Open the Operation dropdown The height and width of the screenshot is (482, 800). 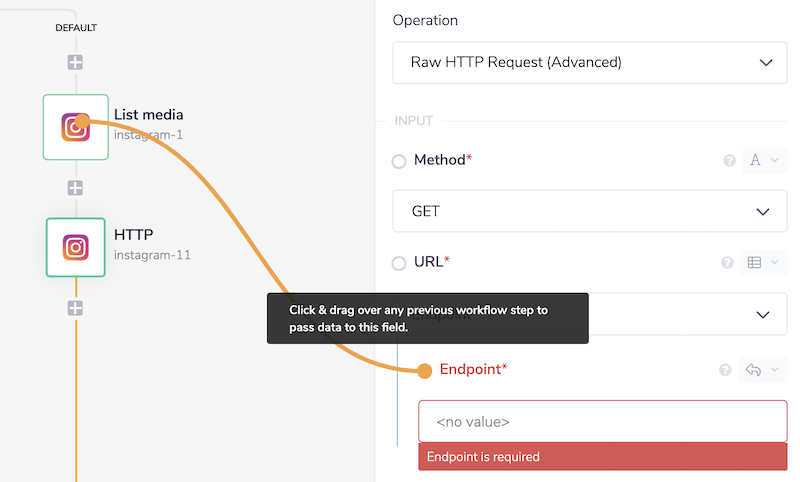point(590,62)
